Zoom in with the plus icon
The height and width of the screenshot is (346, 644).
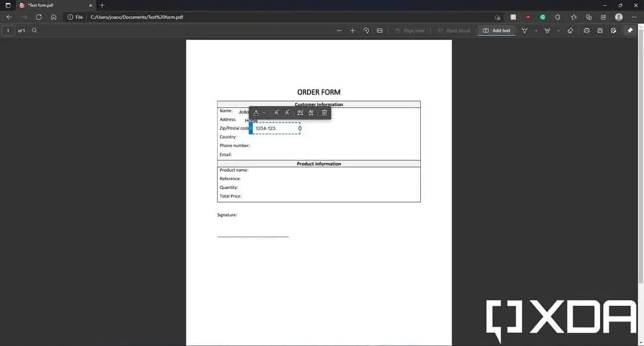click(x=353, y=31)
